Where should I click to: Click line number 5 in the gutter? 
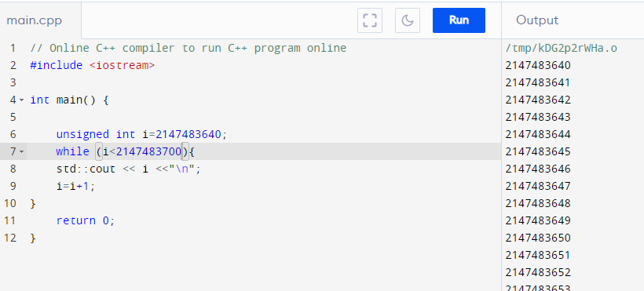pyautogui.click(x=13, y=117)
